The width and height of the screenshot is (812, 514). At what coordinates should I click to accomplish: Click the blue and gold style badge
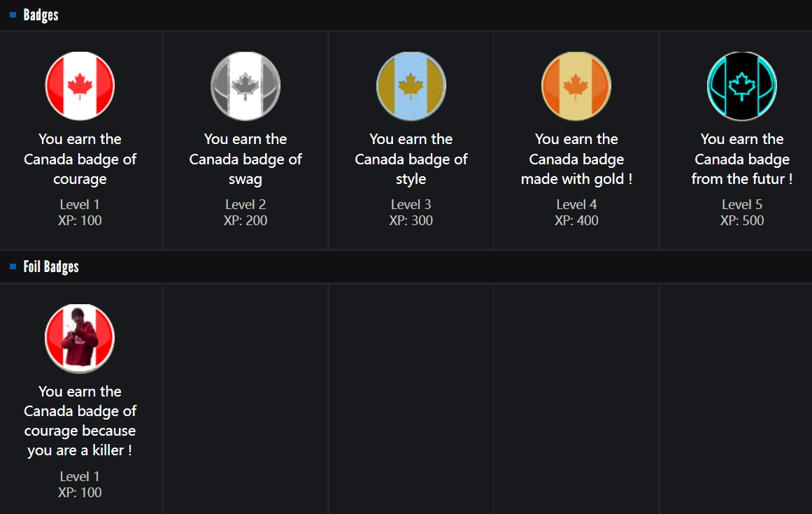click(x=411, y=86)
